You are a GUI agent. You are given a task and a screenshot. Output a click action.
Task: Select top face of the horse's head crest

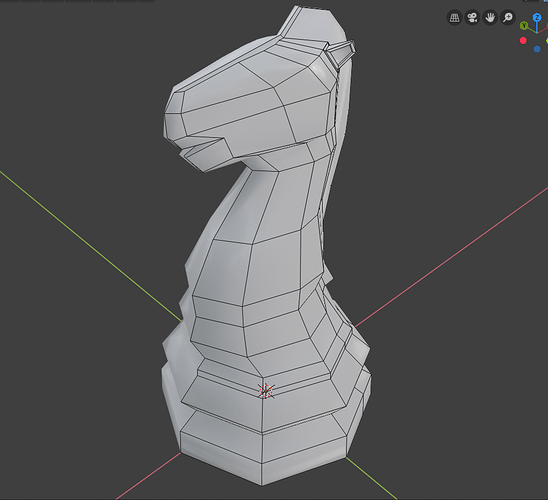(x=311, y=24)
